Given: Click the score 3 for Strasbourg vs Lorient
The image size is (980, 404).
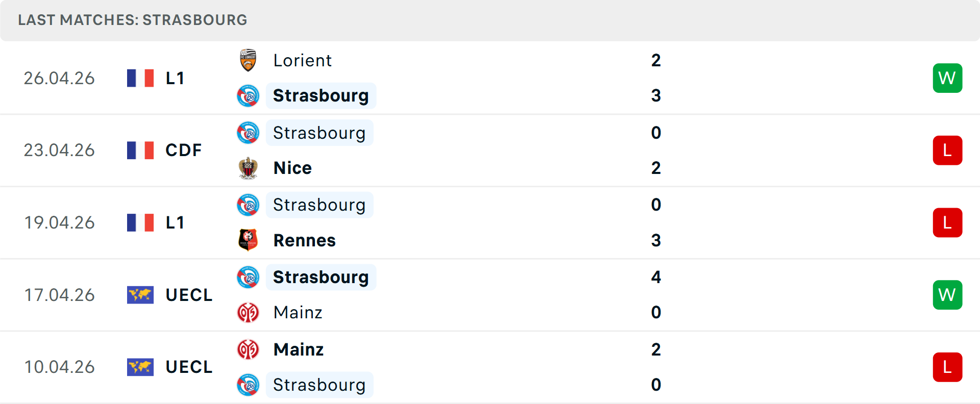Looking at the screenshot, I should pos(656,95).
